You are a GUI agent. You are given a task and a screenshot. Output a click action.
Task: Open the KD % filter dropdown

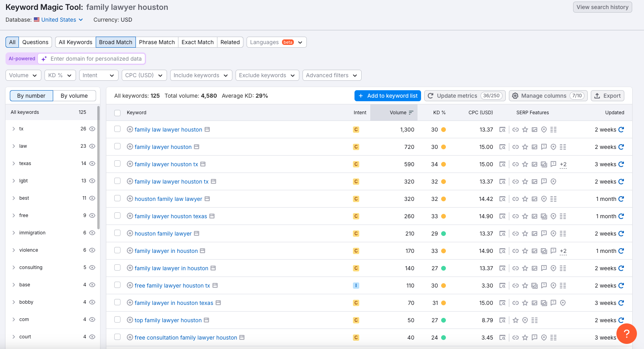[60, 75]
